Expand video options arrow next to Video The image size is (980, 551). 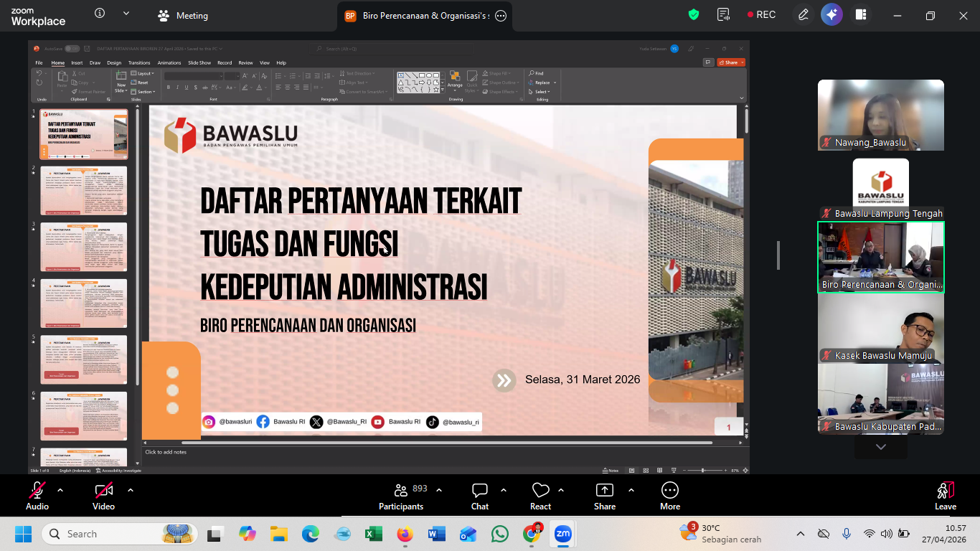[x=131, y=490]
